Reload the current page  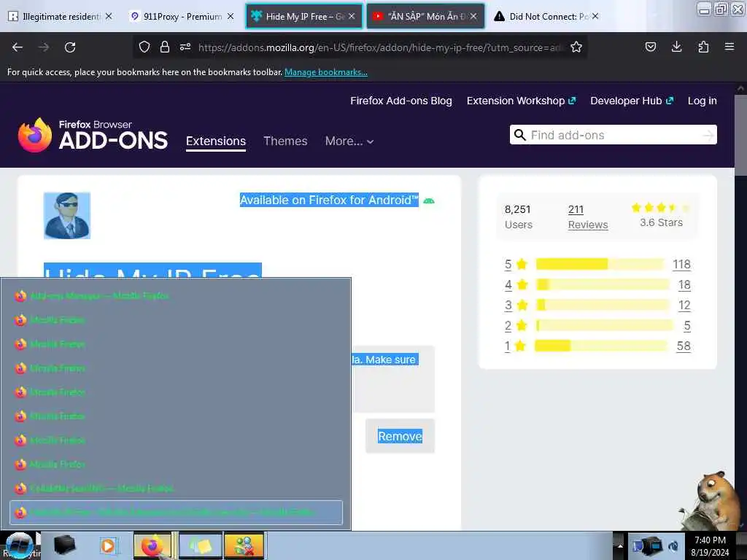tap(70, 47)
